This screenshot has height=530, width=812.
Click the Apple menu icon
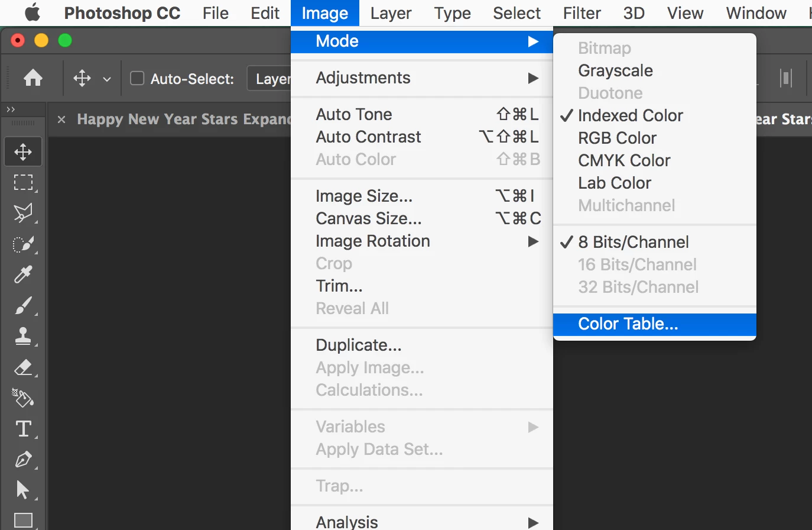pyautogui.click(x=33, y=12)
